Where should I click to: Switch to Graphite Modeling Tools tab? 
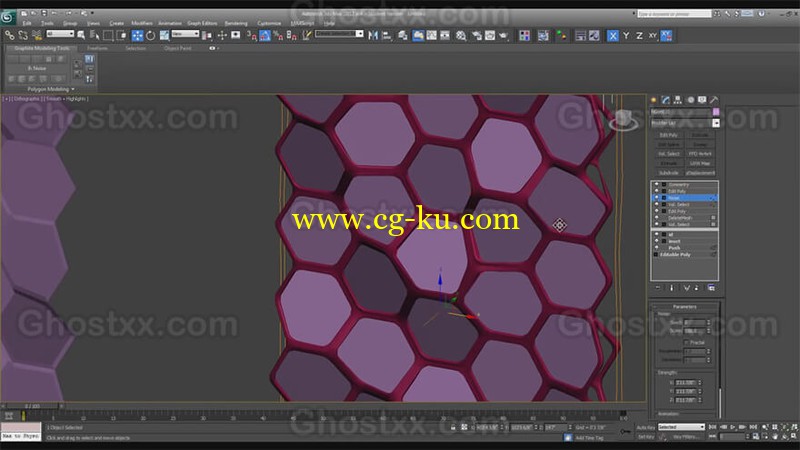[41, 48]
